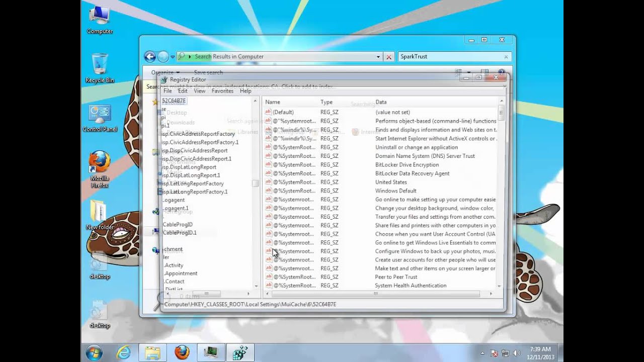Click Save search in Explorer toolbar
Image resolution: width=644 pixels, height=362 pixels.
pyautogui.click(x=208, y=72)
